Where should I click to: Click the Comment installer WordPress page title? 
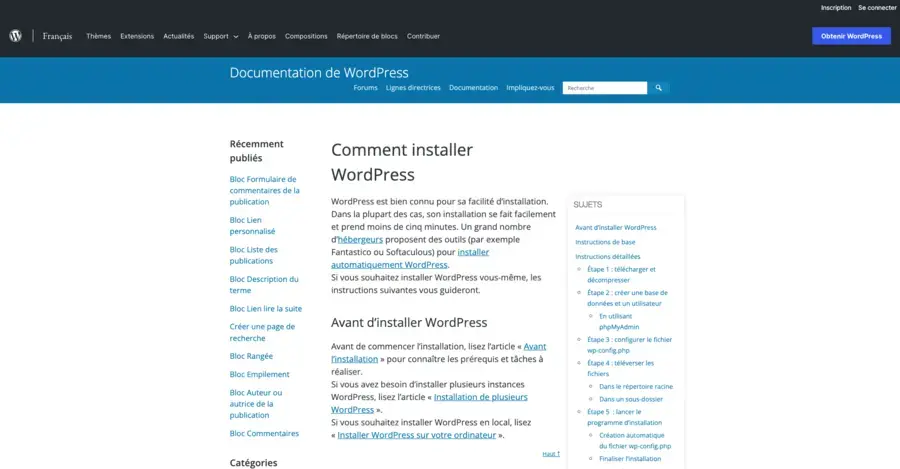pyautogui.click(x=402, y=162)
